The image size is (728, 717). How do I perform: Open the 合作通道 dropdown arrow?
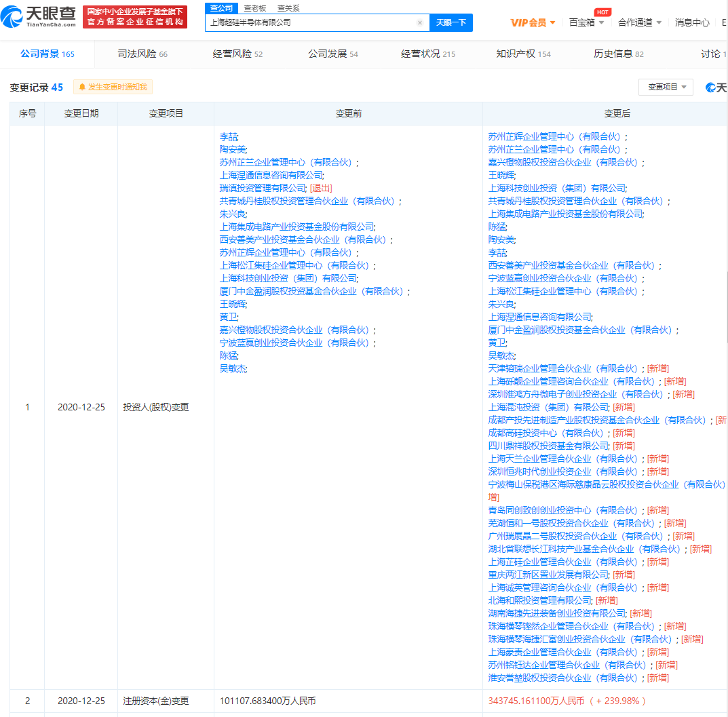(659, 23)
